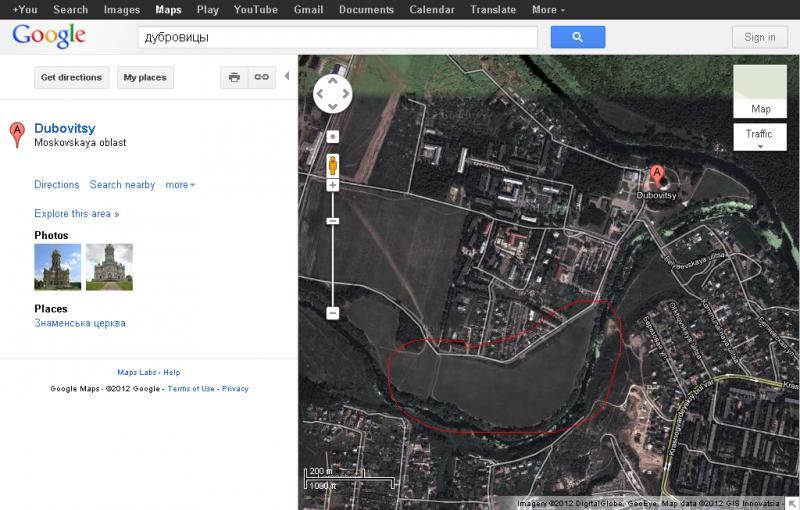Click the Get directions button
This screenshot has height=510, width=800.
tap(71, 77)
